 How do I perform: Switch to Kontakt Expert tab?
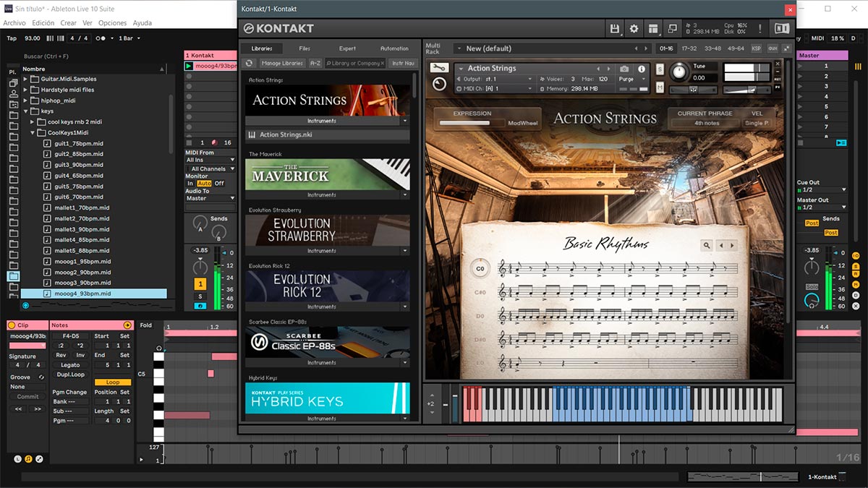coord(347,48)
